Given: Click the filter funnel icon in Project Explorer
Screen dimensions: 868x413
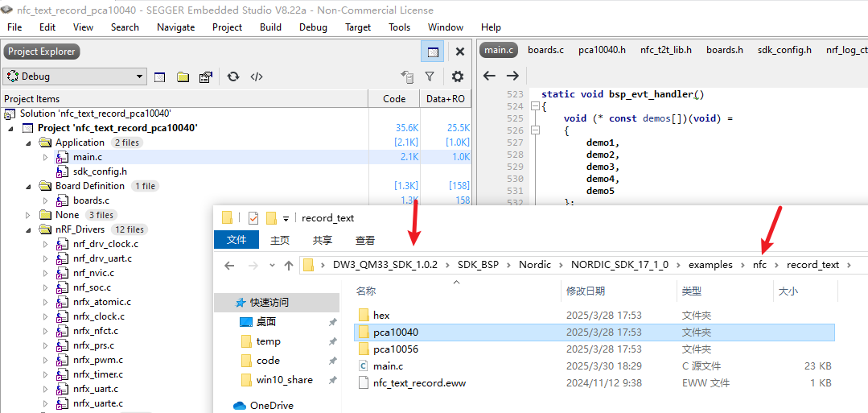Looking at the screenshot, I should pyautogui.click(x=430, y=76).
